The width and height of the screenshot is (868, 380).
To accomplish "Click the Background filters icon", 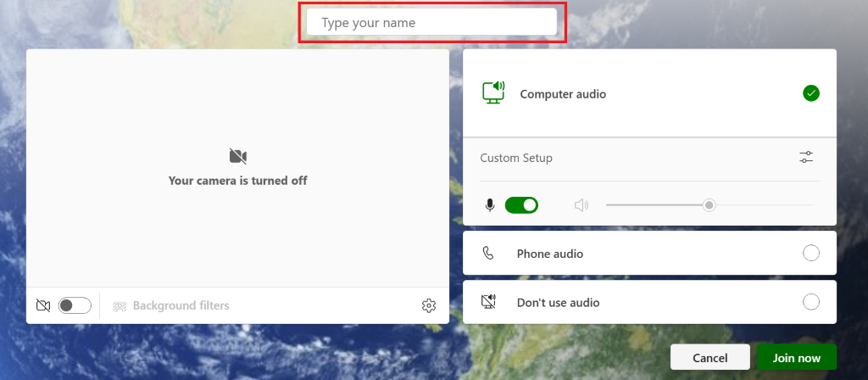I will coord(120,305).
